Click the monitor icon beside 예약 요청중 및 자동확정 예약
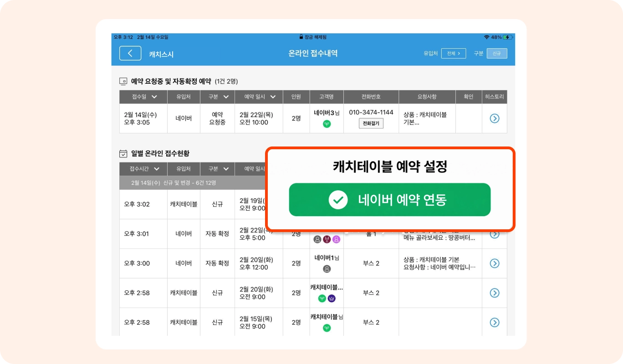This screenshot has width=623, height=364. tap(123, 81)
